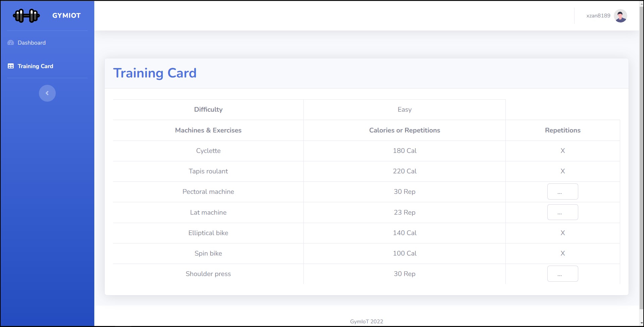Open the xzan8189 user menu
The width and height of the screenshot is (644, 327).
click(606, 16)
